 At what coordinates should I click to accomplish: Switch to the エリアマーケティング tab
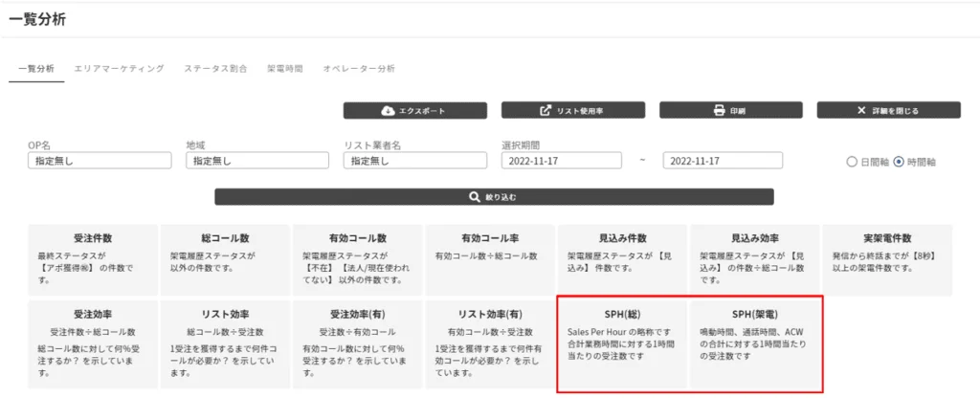(x=119, y=69)
